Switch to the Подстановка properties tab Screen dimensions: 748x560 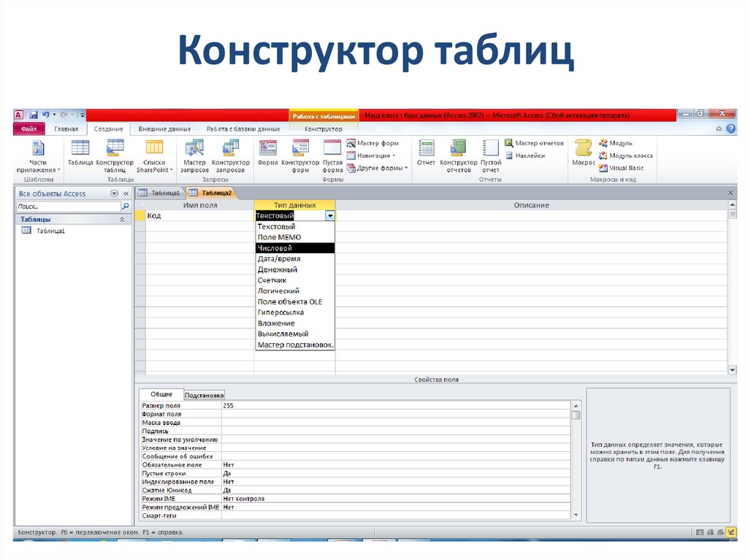coord(206,394)
